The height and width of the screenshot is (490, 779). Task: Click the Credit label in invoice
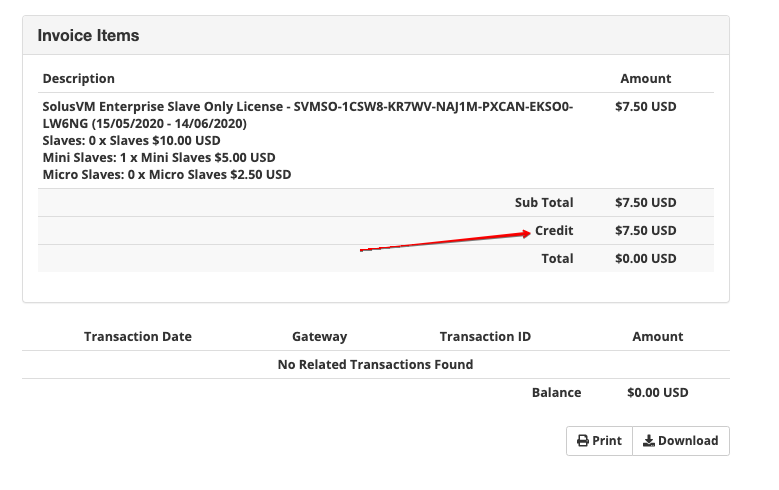[554, 230]
